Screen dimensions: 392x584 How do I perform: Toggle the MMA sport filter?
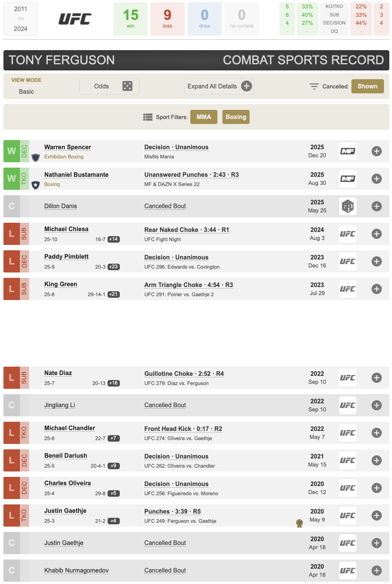204,117
